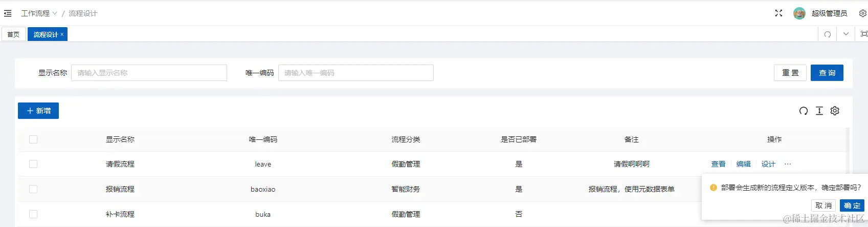Click the 请假流程 name cell

120,164
